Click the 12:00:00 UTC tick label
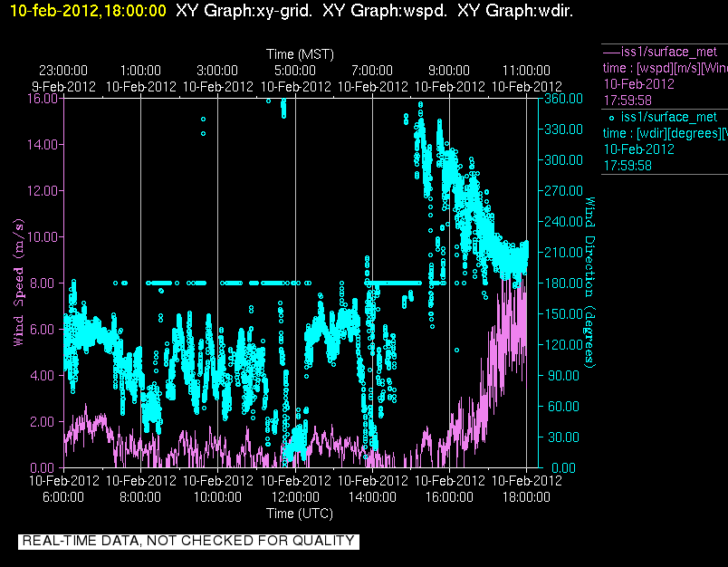 point(295,497)
